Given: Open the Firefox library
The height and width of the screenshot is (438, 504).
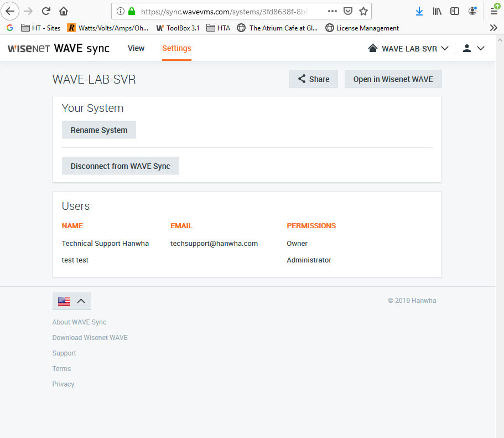Looking at the screenshot, I should (x=437, y=11).
